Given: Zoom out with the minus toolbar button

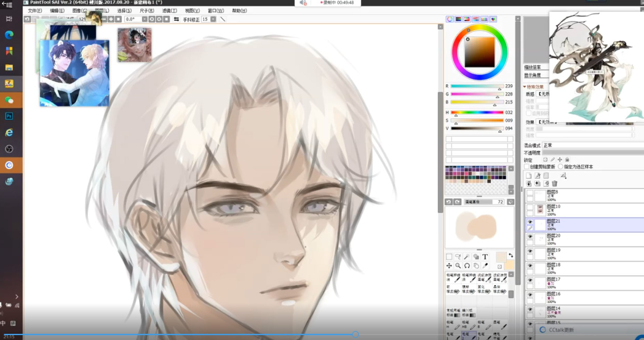Looking at the screenshot, I should click(105, 19).
